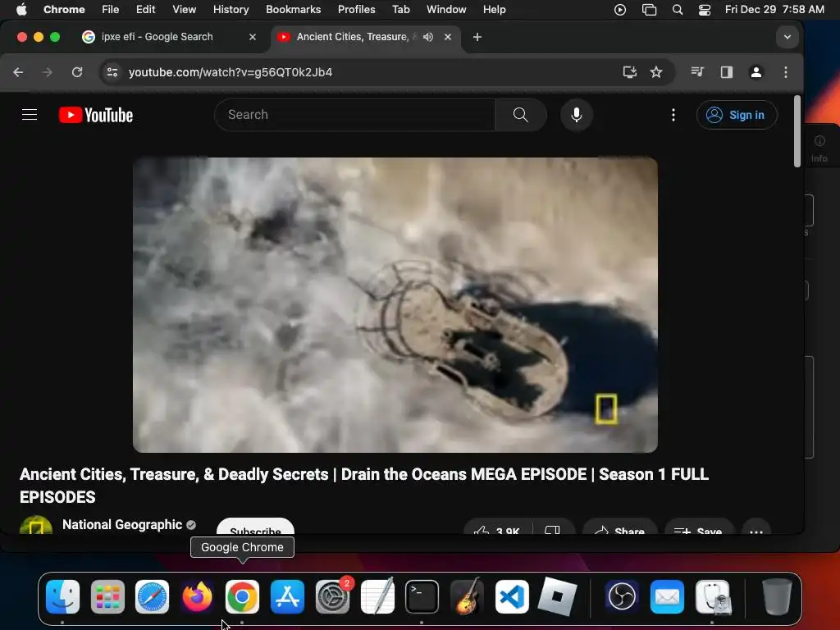Open Chrome three-dot menu
Screen dimensions: 840x630
(785, 72)
